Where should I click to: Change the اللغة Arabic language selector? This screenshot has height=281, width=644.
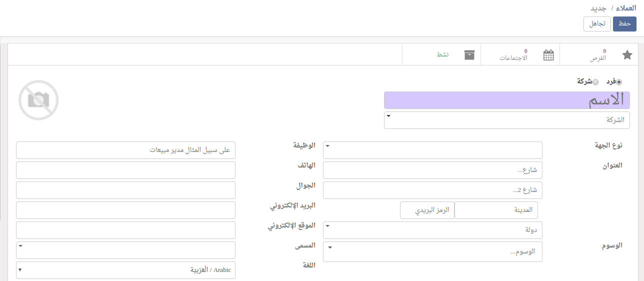[125, 270]
